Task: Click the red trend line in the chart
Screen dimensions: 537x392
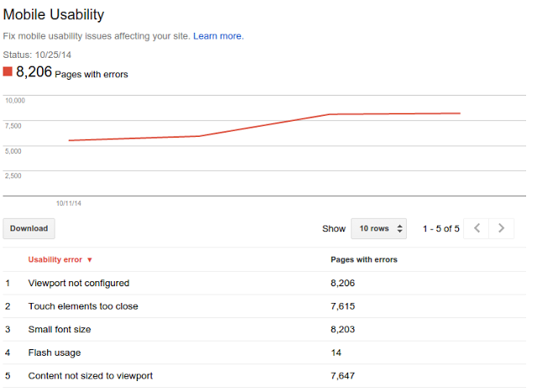Action: [262, 125]
